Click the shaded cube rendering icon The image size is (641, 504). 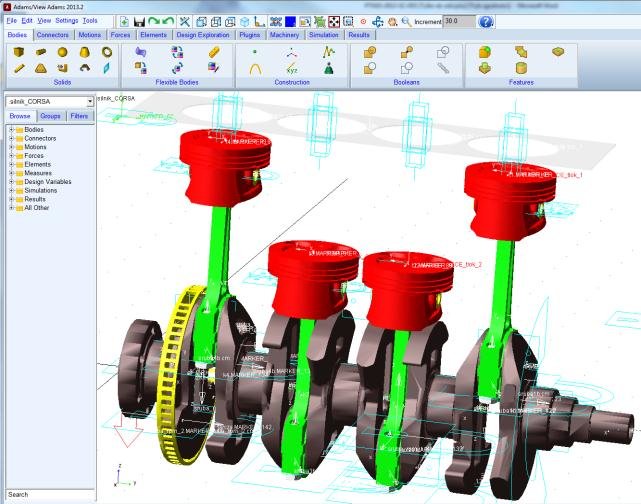coord(244,22)
